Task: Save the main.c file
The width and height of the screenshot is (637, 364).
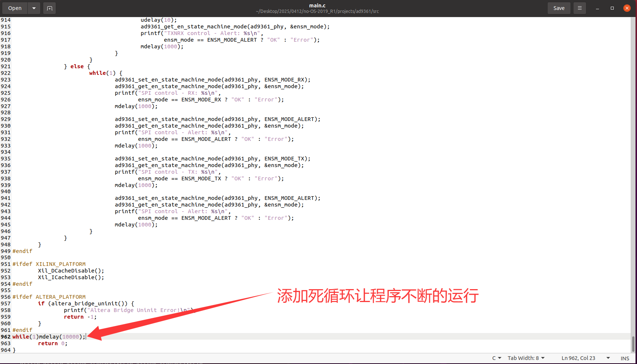Action: pyautogui.click(x=559, y=8)
